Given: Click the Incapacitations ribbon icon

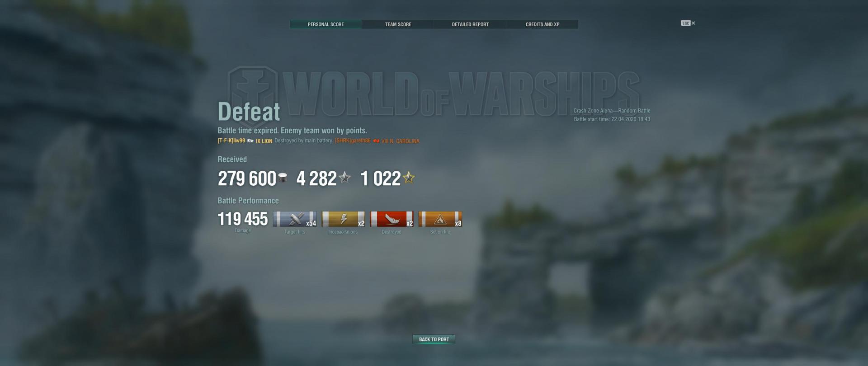Looking at the screenshot, I should pos(343,219).
